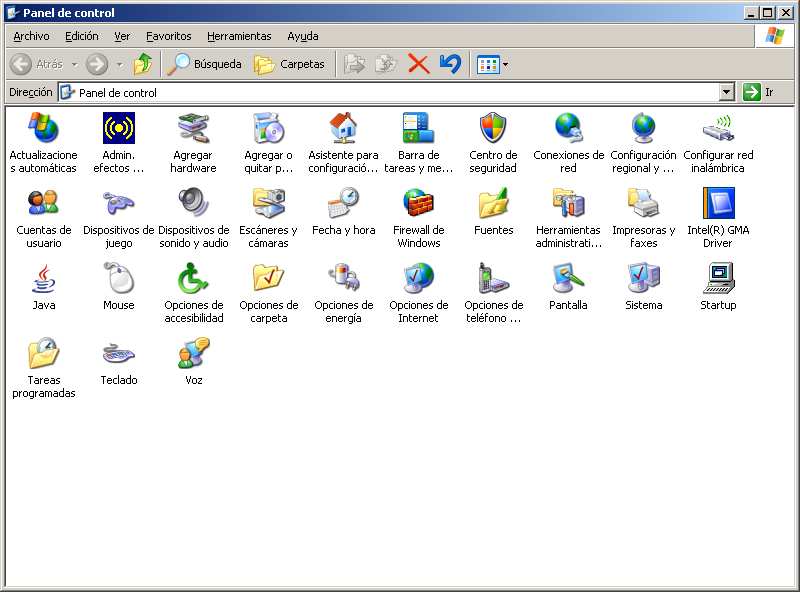The width and height of the screenshot is (800, 592).
Task: Click the Ir go button
Action: (x=759, y=92)
